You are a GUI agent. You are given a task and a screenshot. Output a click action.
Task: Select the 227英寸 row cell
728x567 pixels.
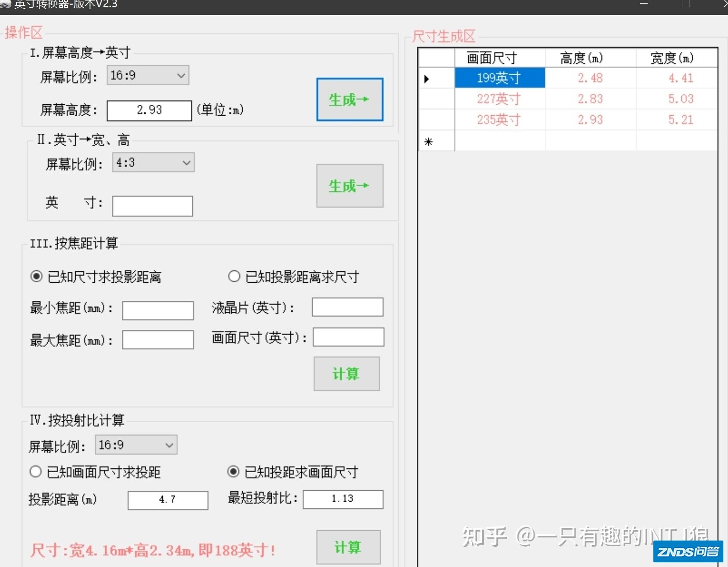499,99
